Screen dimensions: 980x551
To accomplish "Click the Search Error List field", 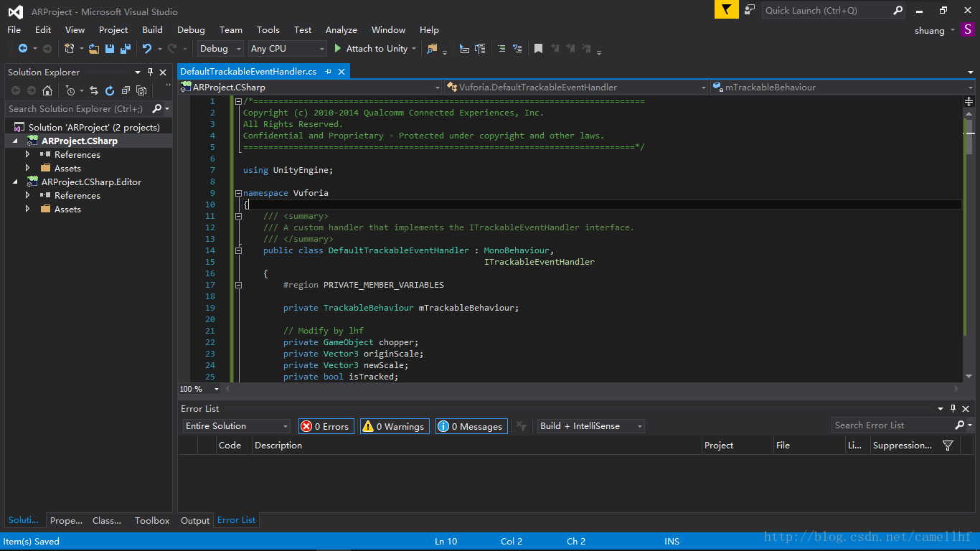I will pyautogui.click(x=893, y=425).
